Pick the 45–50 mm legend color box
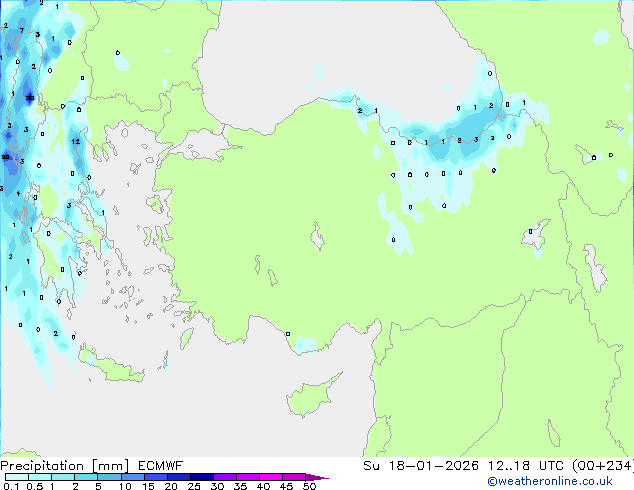634x490 pixels. tap(294, 477)
